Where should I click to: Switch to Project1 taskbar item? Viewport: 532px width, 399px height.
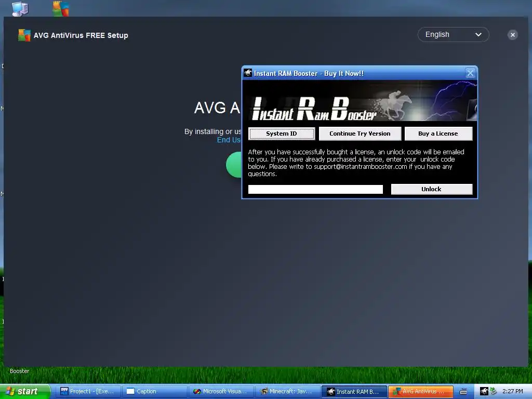(x=87, y=392)
